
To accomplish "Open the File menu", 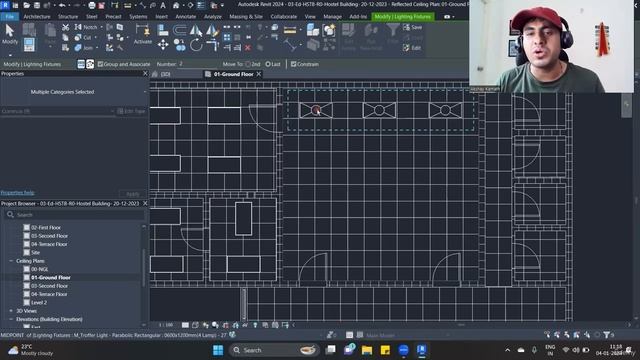I will pos(9,17).
